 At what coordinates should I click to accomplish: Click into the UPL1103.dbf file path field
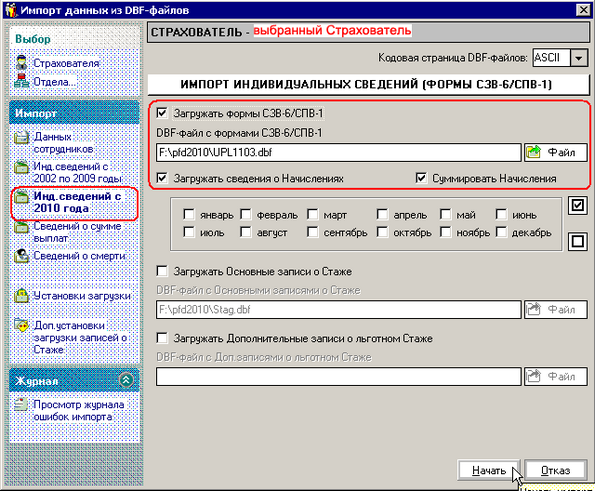point(338,153)
